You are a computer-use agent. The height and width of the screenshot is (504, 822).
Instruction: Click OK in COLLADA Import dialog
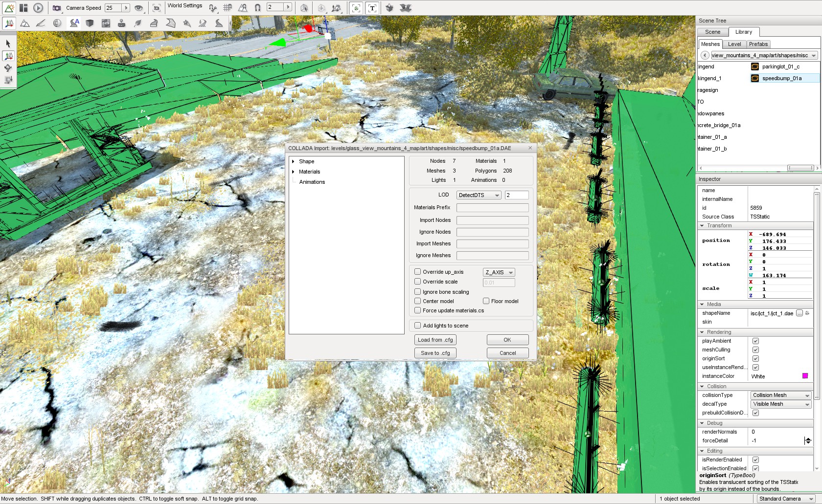[x=507, y=340]
